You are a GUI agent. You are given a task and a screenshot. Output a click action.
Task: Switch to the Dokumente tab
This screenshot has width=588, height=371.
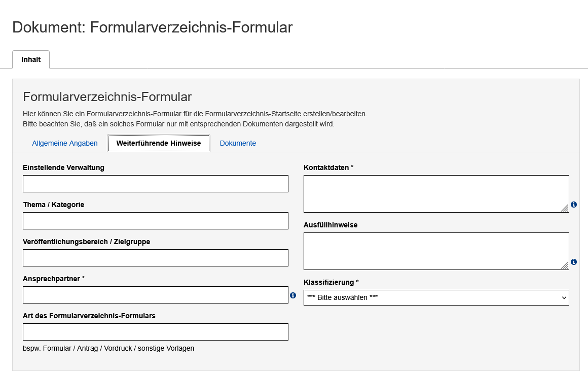(238, 143)
